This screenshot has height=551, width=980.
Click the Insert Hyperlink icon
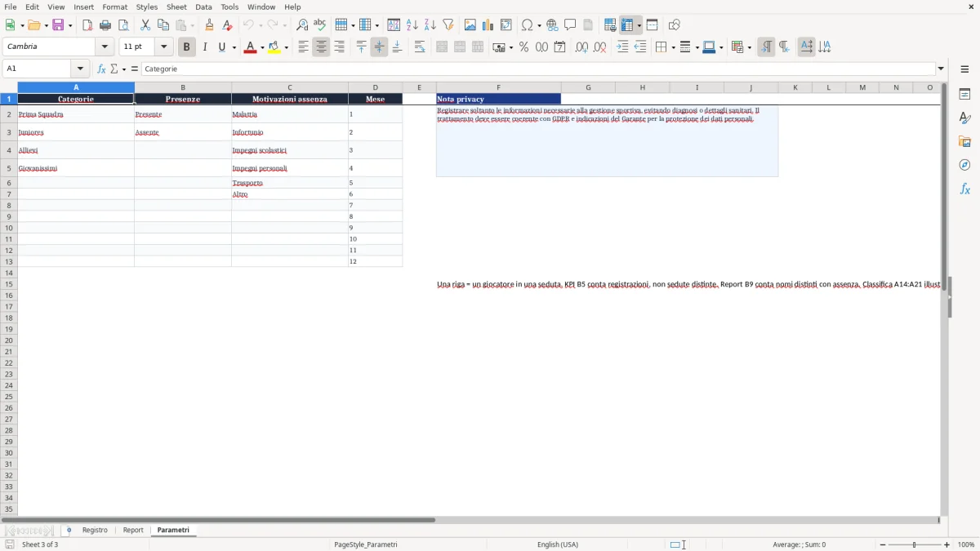pos(552,25)
